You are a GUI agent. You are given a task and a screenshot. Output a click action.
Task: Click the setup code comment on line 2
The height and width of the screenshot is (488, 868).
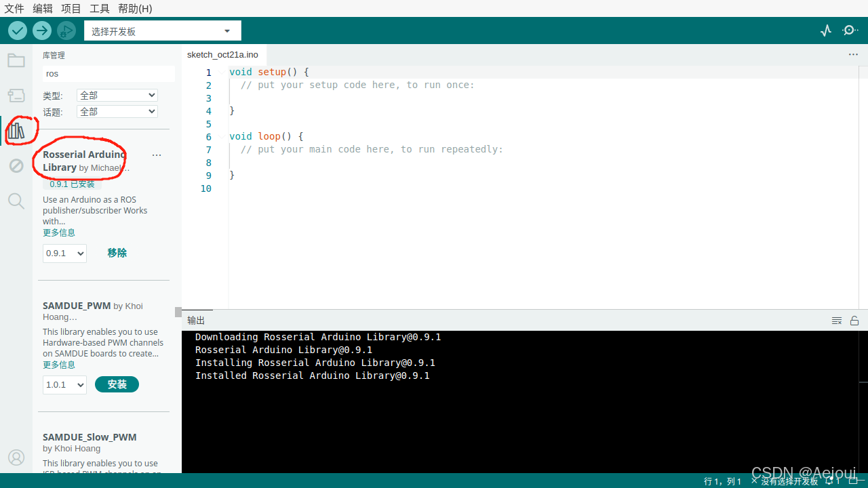[x=357, y=85]
